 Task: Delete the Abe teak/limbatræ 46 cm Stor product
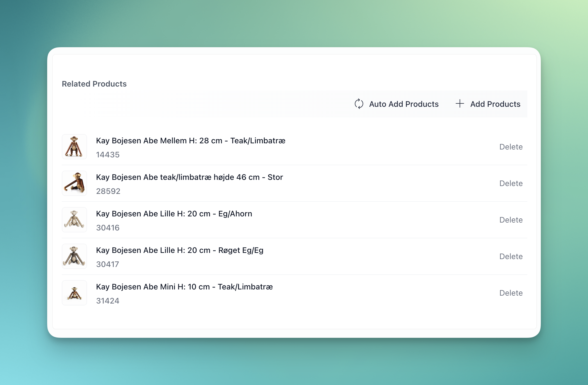coord(511,183)
